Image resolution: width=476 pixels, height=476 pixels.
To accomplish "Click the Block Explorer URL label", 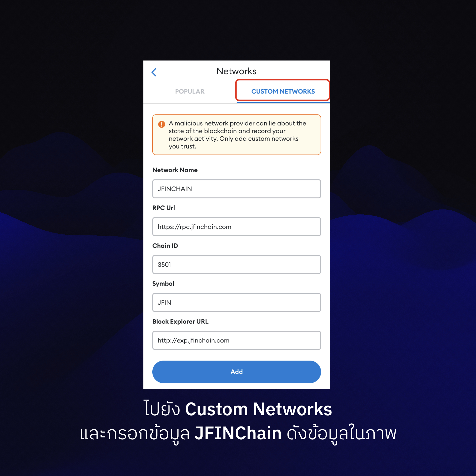I will [180, 322].
